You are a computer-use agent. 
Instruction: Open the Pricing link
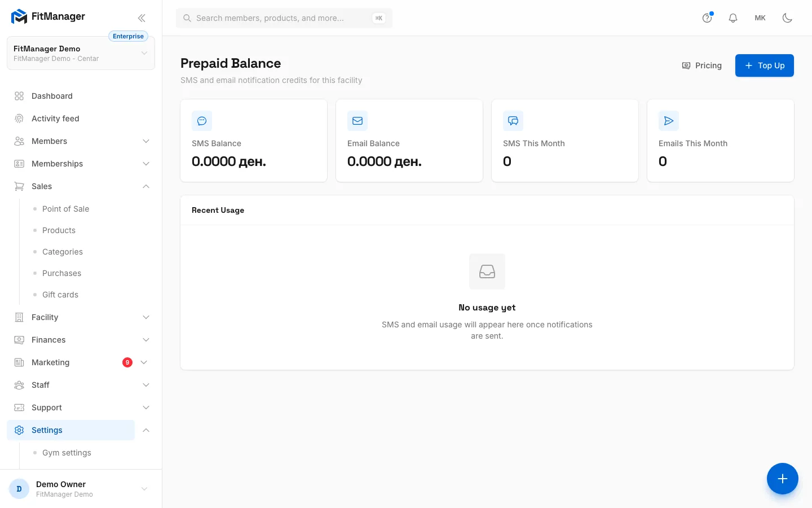[x=701, y=65]
